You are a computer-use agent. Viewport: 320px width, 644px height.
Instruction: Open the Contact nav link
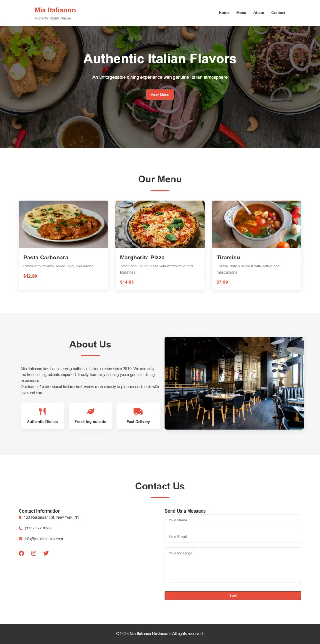pos(278,13)
